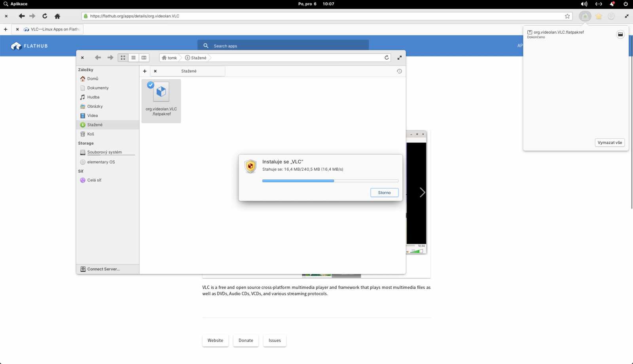
Task: Open Celá síť in the sidebar
Action: click(108, 180)
